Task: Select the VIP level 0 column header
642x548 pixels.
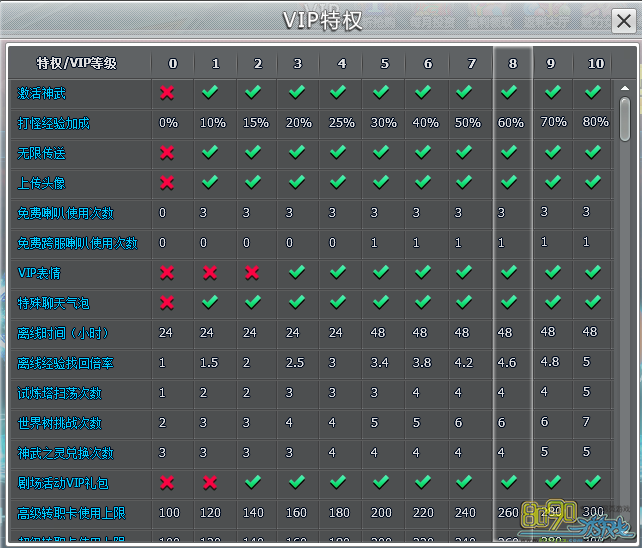Action: tap(172, 63)
